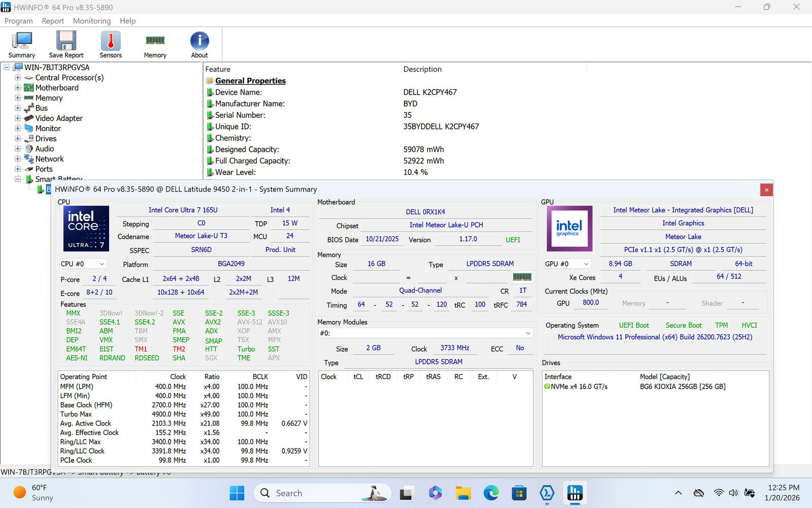
Task: Click the Intel Core Ultra 7 logo
Action: (x=86, y=229)
